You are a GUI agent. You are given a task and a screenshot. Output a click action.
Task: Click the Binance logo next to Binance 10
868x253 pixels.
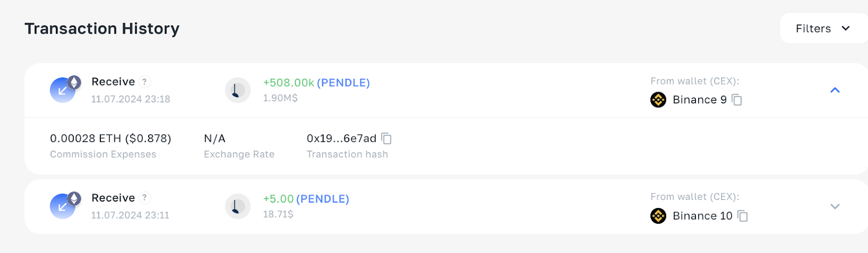coord(658,216)
